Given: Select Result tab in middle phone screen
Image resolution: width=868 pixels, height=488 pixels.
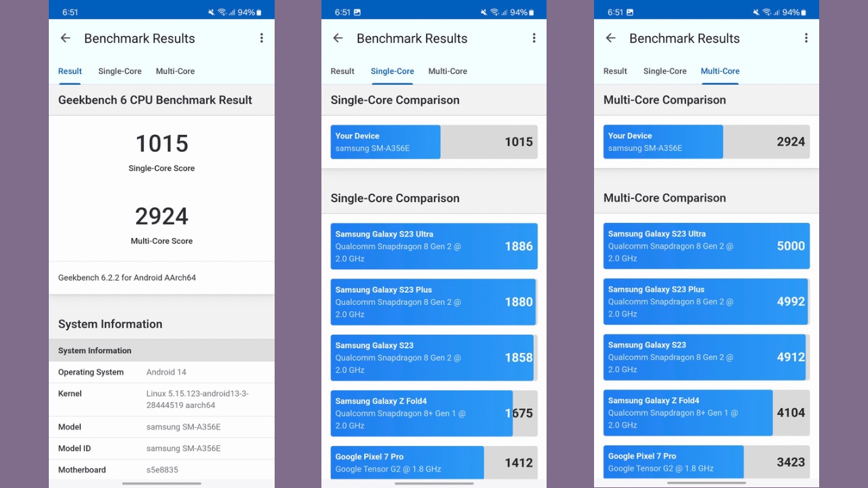Looking at the screenshot, I should pyautogui.click(x=342, y=71).
